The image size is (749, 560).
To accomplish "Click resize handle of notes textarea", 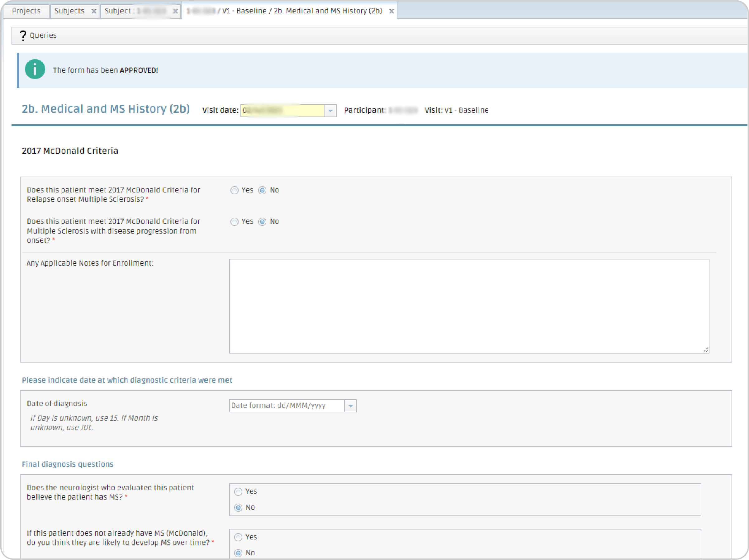I will click(705, 350).
